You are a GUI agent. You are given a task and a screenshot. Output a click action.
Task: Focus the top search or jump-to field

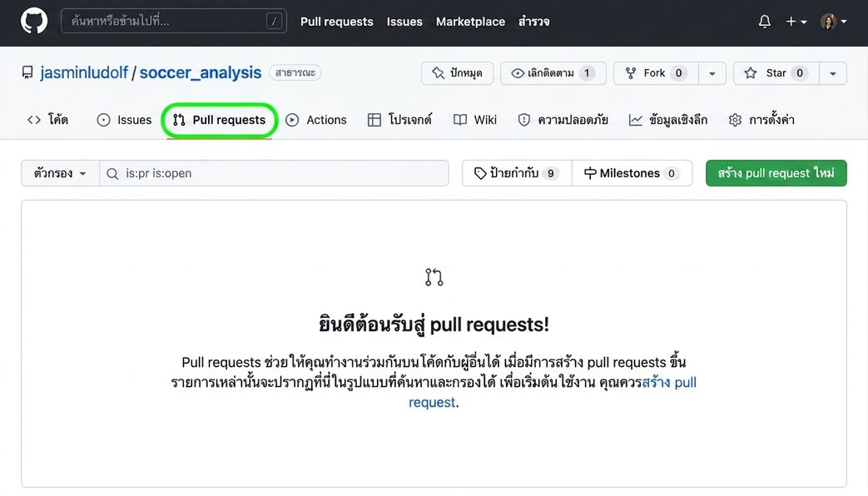[174, 21]
